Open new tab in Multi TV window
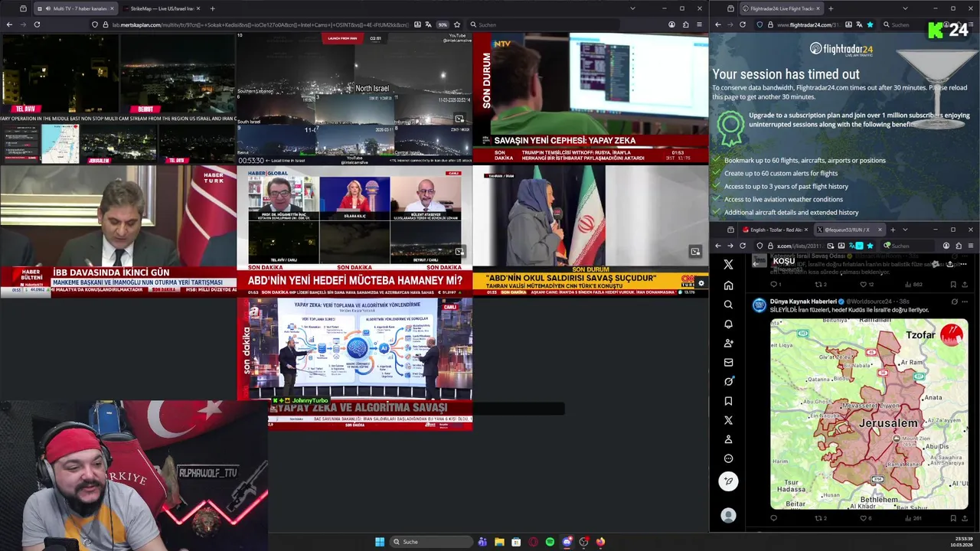Image resolution: width=980 pixels, height=551 pixels. [x=213, y=8]
